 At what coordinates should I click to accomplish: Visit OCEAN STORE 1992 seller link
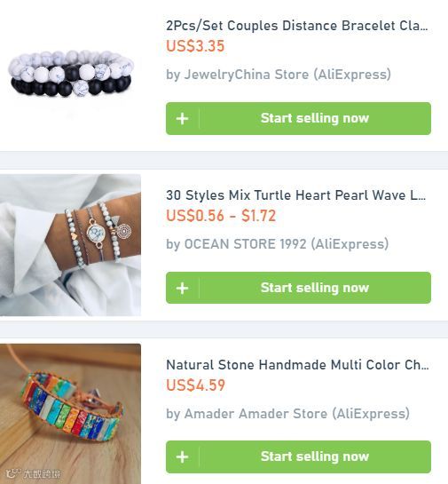click(277, 244)
